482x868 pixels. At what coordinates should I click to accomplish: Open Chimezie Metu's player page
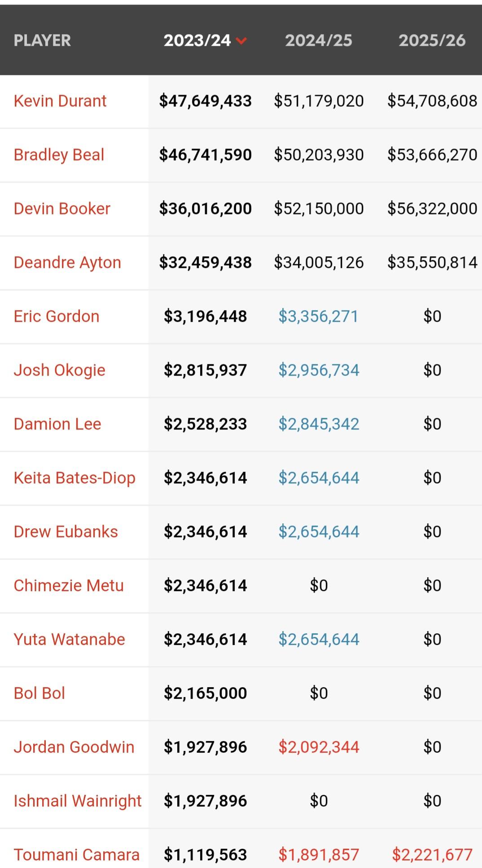point(69,586)
